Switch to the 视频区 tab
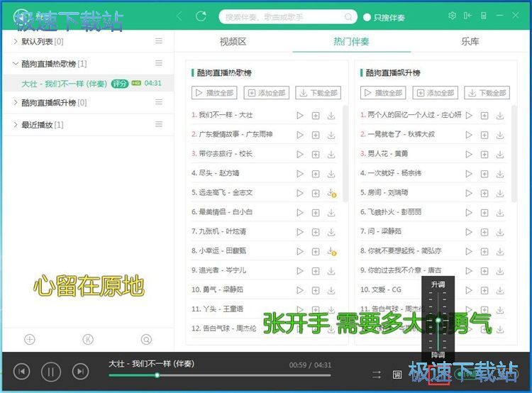The height and width of the screenshot is (393, 532). (x=233, y=42)
